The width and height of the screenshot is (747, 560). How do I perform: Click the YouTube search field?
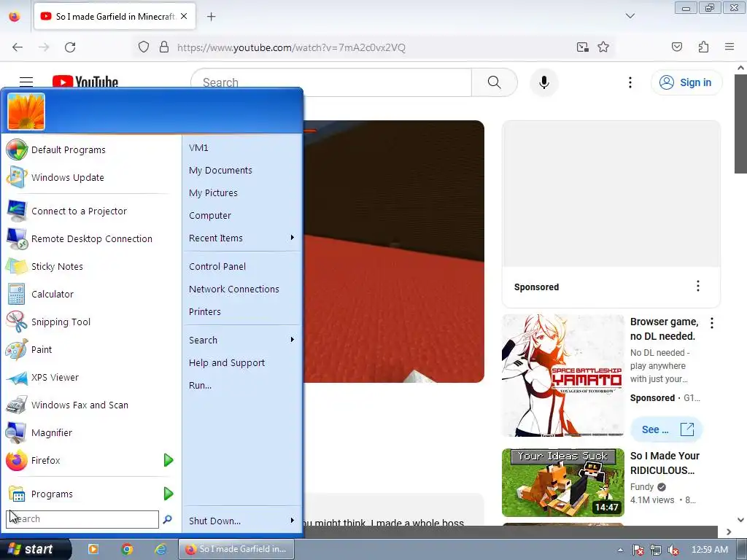click(x=331, y=82)
